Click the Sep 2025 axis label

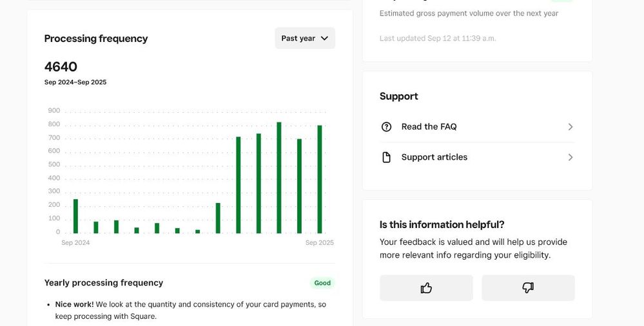coord(320,243)
